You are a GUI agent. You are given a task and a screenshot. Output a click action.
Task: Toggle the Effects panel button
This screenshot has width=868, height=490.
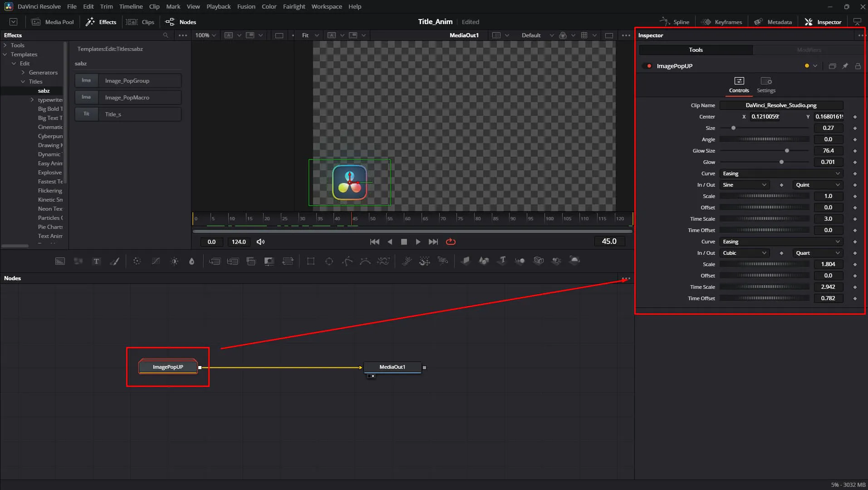101,22
